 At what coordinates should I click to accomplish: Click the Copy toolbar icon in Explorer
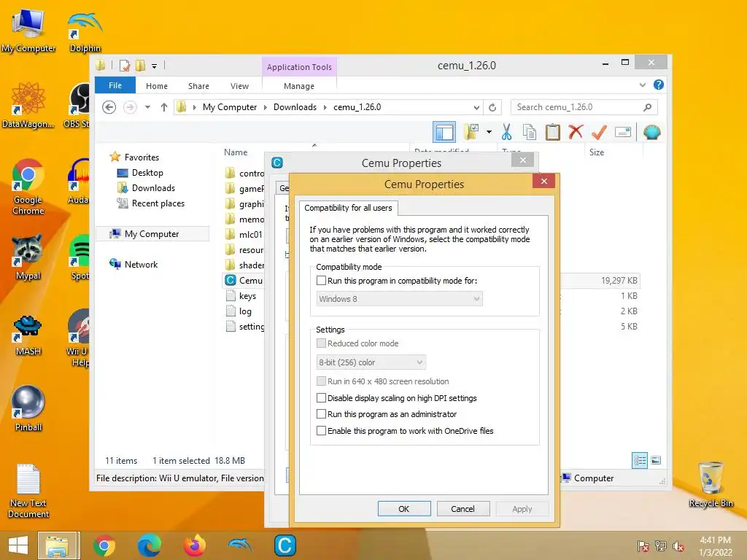(x=530, y=132)
